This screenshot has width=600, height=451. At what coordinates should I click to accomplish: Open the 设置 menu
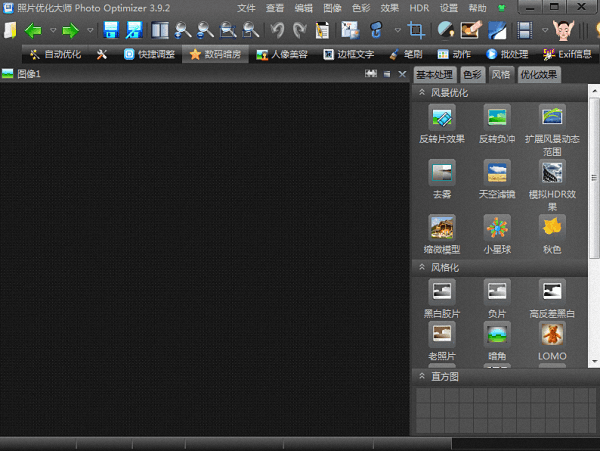click(x=448, y=8)
